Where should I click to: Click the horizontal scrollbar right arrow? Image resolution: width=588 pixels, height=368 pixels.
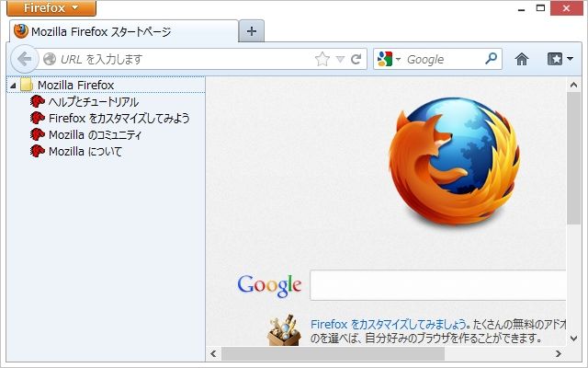(559, 353)
